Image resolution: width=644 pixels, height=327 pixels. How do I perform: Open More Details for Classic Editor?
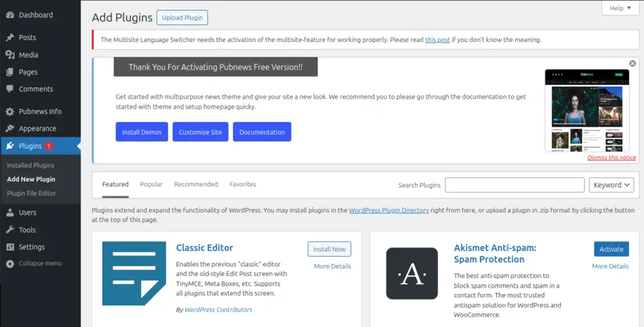333,266
